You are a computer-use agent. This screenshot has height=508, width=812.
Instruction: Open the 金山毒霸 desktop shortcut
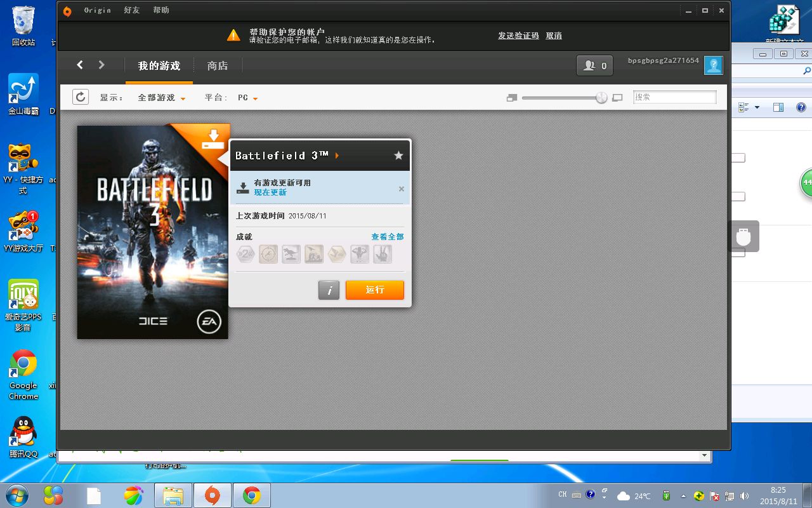click(23, 95)
